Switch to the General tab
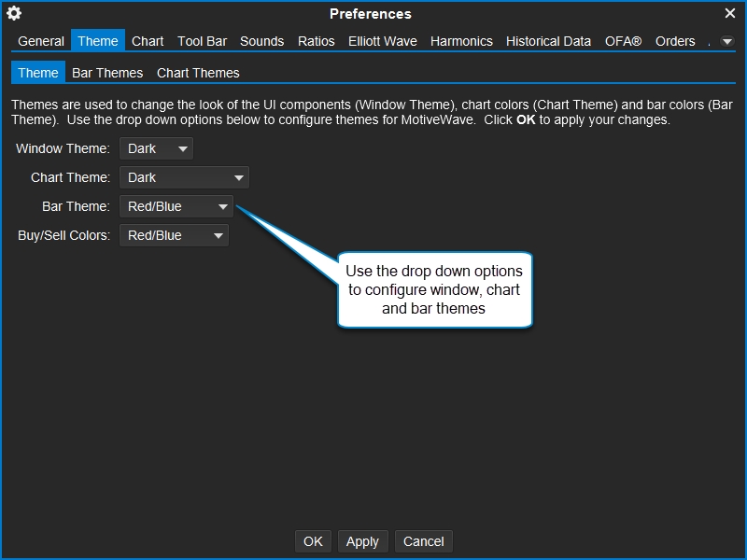The height and width of the screenshot is (560, 747). pos(41,41)
